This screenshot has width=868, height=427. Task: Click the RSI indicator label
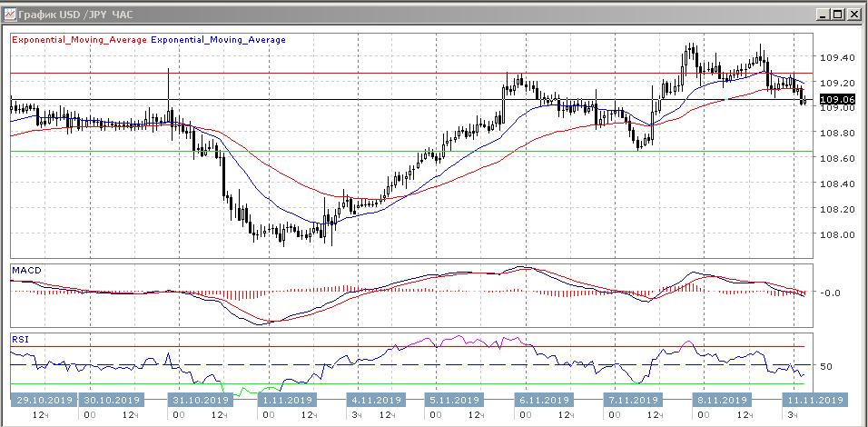point(20,339)
